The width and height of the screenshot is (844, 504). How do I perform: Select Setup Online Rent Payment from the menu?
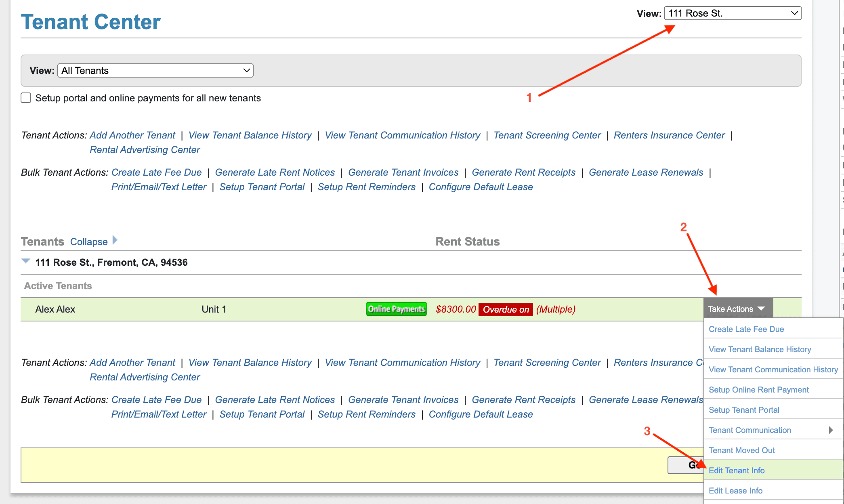[758, 389]
